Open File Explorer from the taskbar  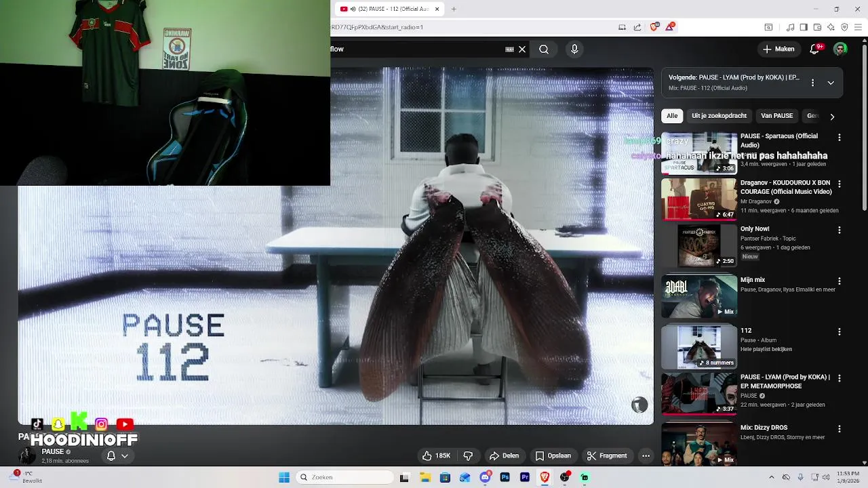pyautogui.click(x=425, y=477)
